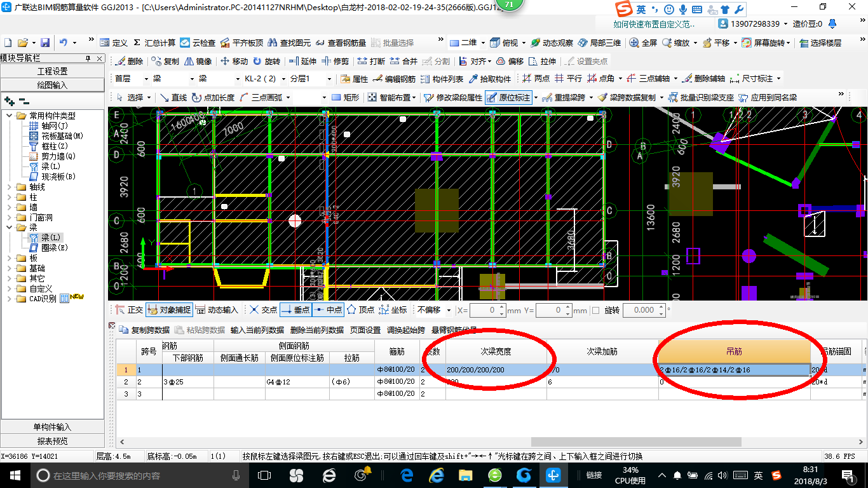Open 查看钢筋量 rebar quantity view
The image size is (868, 488).
[341, 43]
